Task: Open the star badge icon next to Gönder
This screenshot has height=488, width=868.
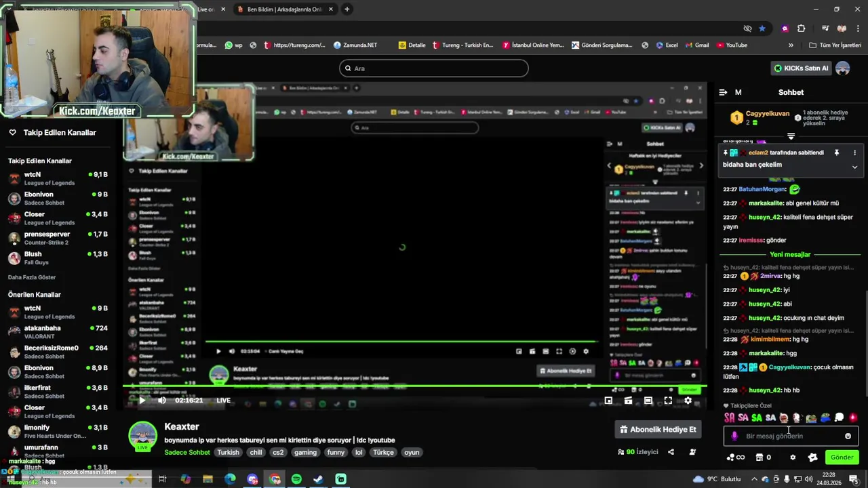Action: [812, 457]
